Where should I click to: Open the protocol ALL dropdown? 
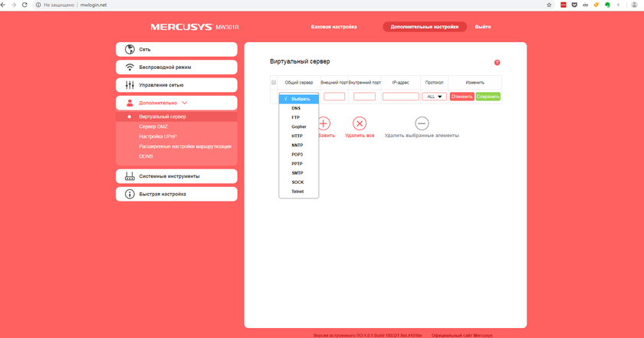(435, 97)
